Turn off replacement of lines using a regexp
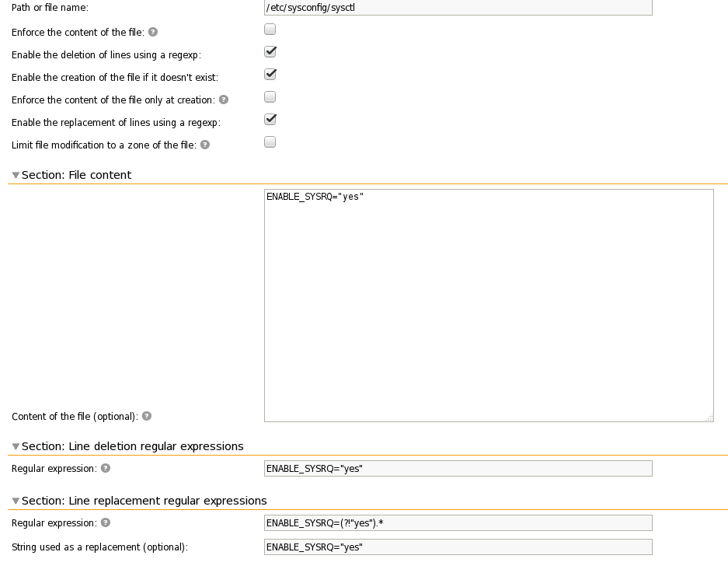The height and width of the screenshot is (566, 728). pyautogui.click(x=270, y=120)
